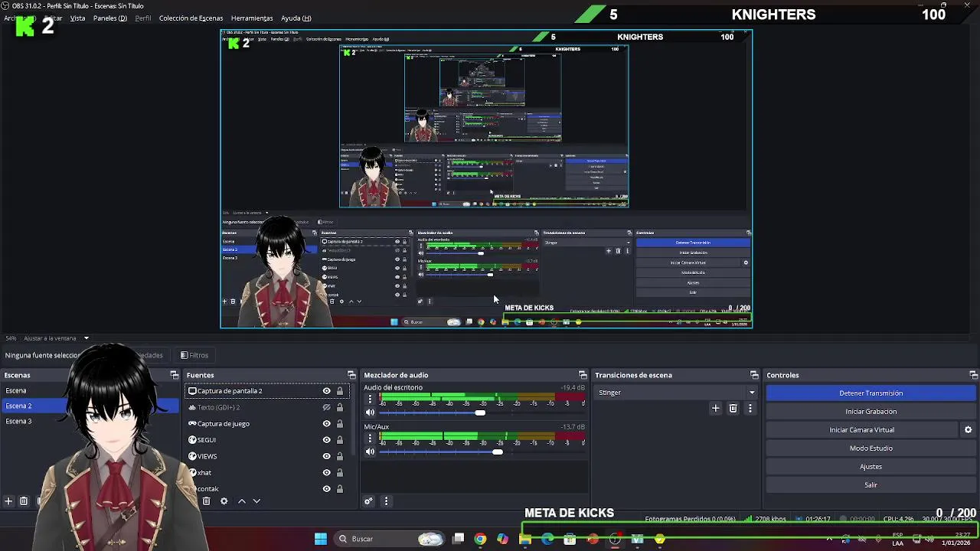This screenshot has height=551, width=980.
Task: Undock the Escenas panel
Action: (x=174, y=375)
